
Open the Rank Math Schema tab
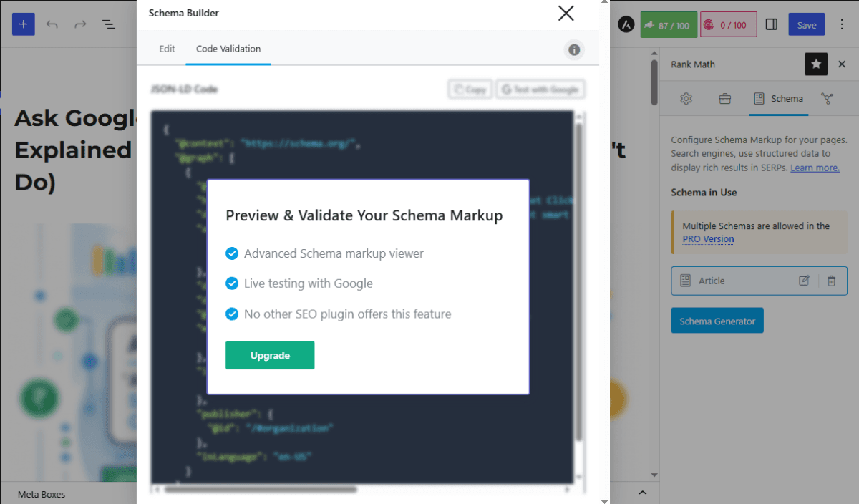coord(779,99)
